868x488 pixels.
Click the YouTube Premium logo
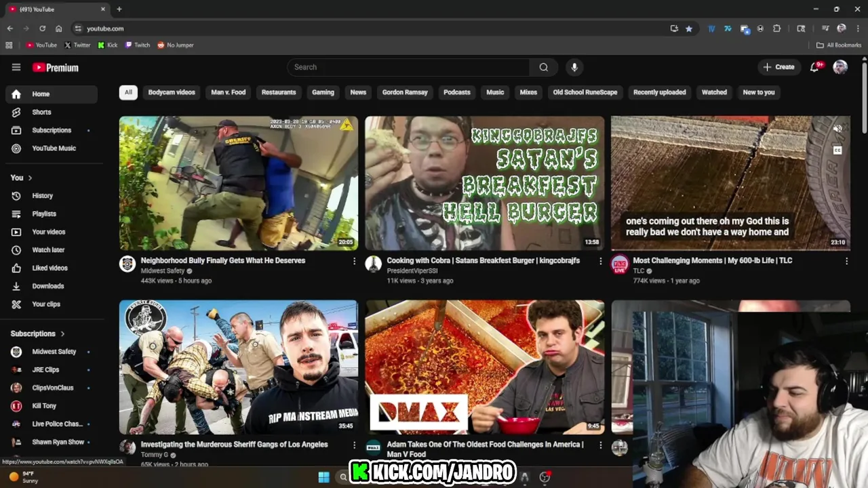click(x=56, y=68)
